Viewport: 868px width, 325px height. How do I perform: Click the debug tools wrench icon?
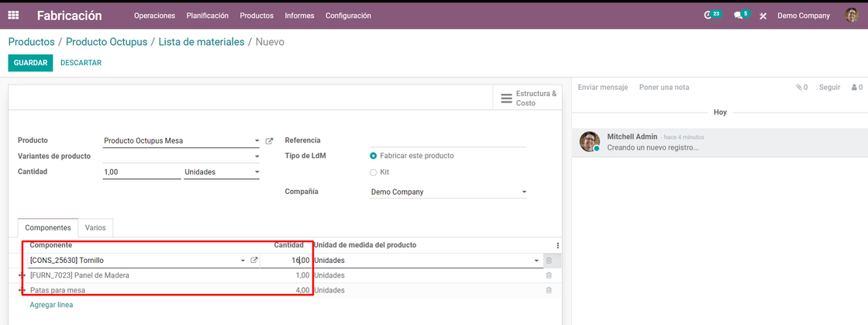point(763,16)
